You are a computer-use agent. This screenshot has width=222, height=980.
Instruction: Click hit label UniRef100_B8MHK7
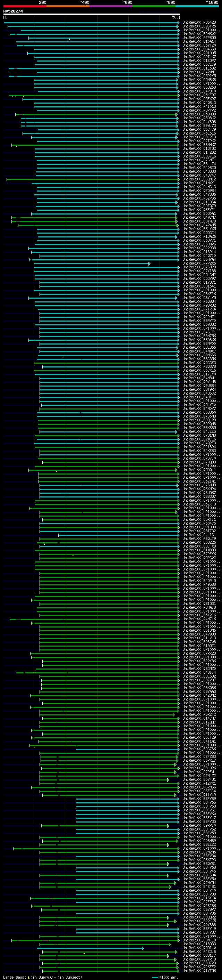click(199, 145)
